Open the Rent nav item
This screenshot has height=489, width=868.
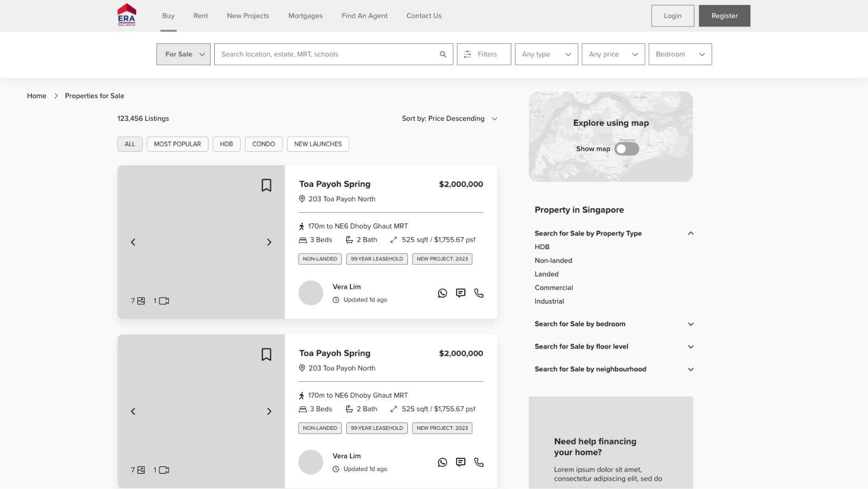[x=201, y=16]
